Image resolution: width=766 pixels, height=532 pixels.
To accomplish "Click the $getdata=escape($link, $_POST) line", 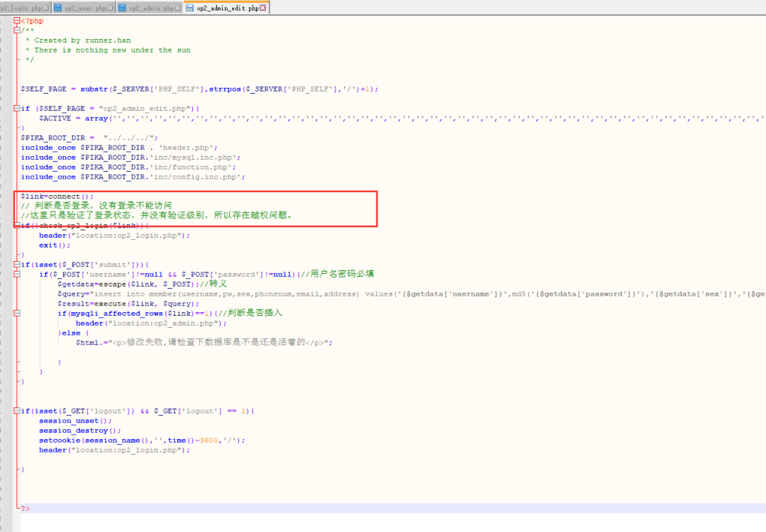I will [142, 284].
